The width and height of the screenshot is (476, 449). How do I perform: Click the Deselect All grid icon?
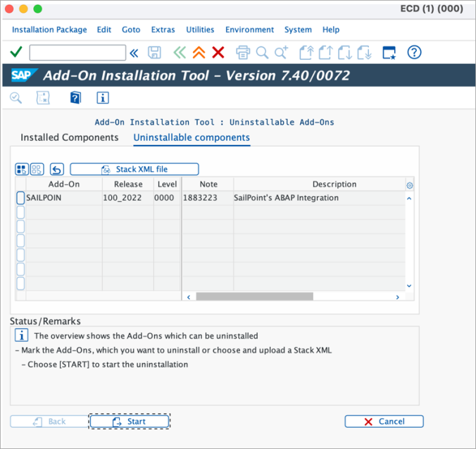click(x=37, y=170)
